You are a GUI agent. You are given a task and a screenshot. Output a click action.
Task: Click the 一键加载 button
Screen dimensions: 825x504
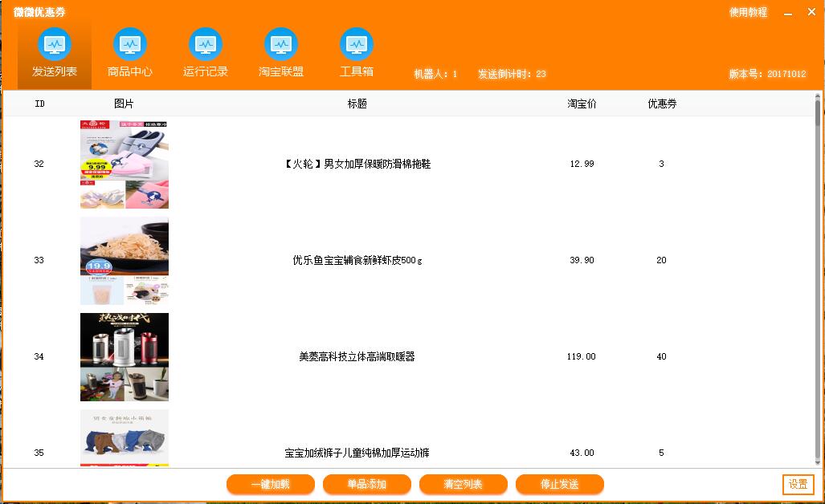click(270, 484)
